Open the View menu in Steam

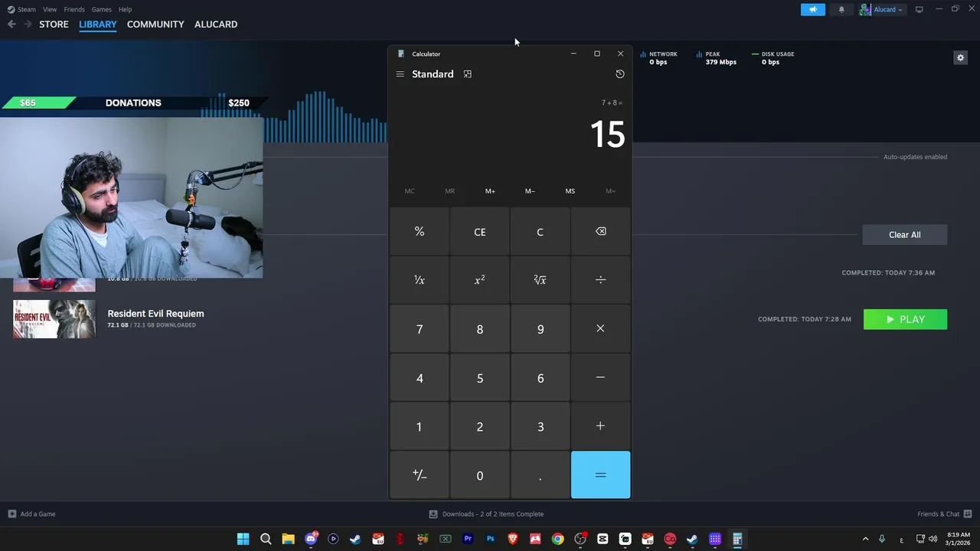50,9
